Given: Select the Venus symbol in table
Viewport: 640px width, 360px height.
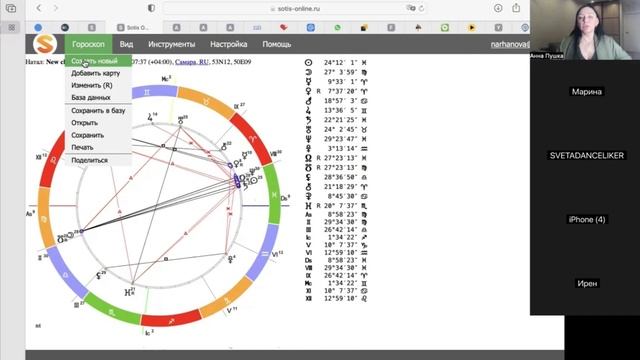Looking at the screenshot, I should pos(309,91).
